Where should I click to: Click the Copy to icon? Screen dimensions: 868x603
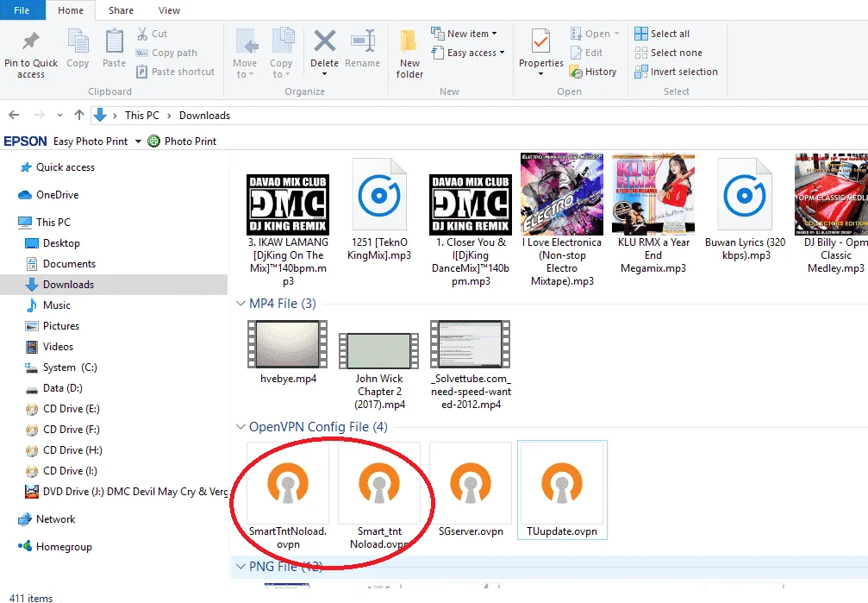coord(283,41)
